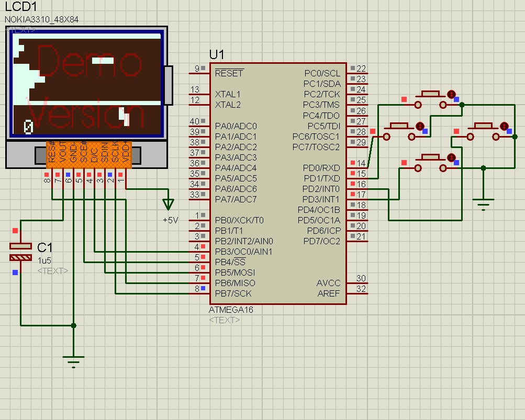Click the PD3/INT1 pin label
Image resolution: width=525 pixels, height=420 pixels.
(321, 199)
